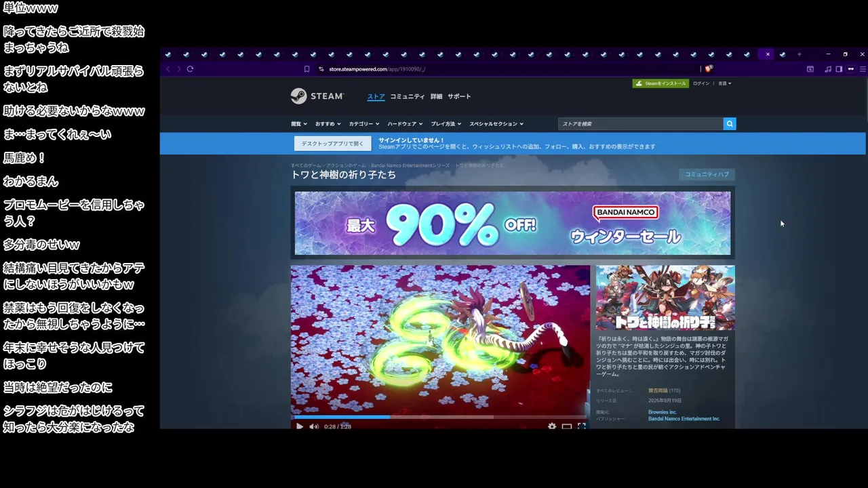Click the Brave shields icon

709,68
